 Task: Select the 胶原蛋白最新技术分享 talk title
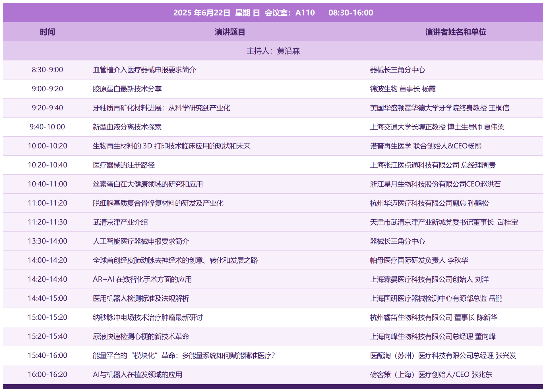coord(127,89)
